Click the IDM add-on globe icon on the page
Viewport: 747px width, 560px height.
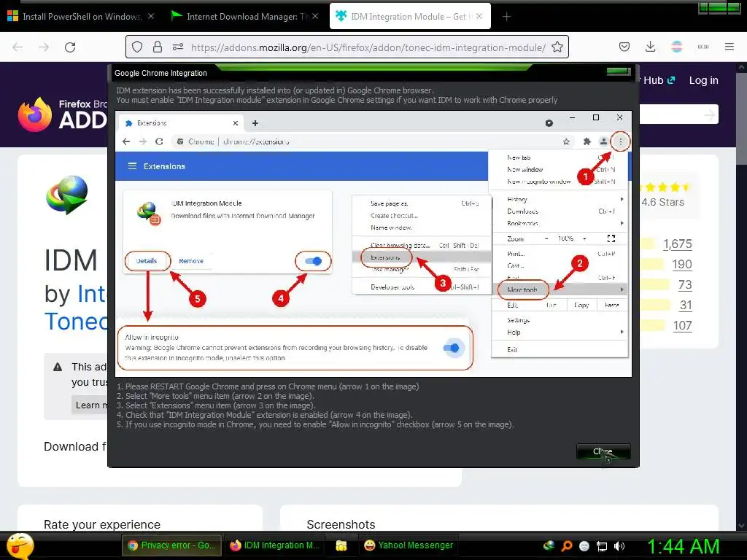(x=67, y=195)
